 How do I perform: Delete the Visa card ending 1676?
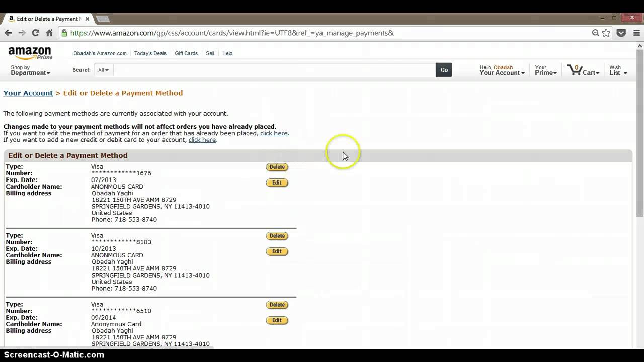[277, 167]
